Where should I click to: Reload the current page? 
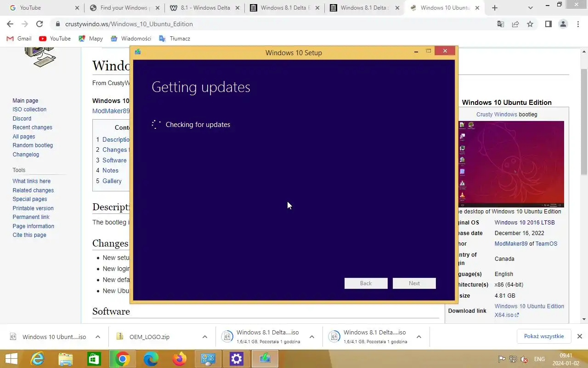point(40,24)
